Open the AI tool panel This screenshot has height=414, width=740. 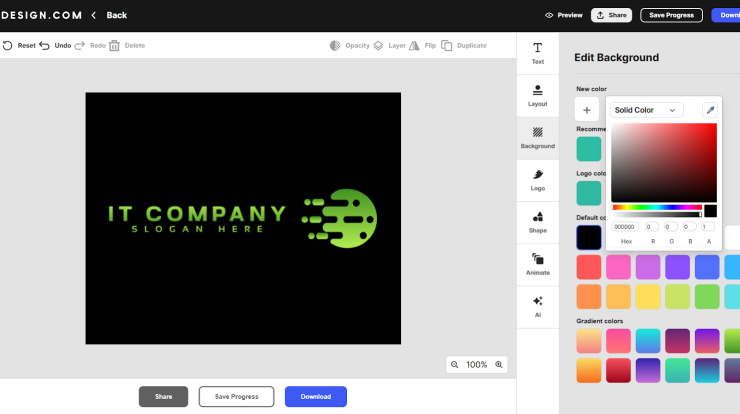click(538, 305)
